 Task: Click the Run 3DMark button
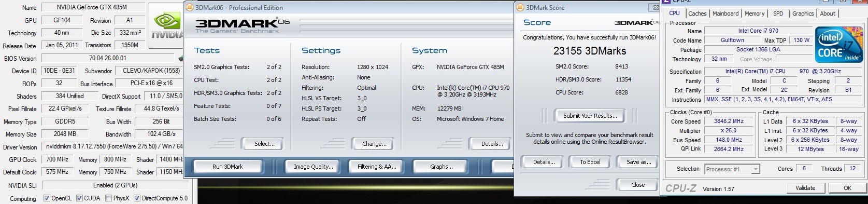(x=227, y=167)
